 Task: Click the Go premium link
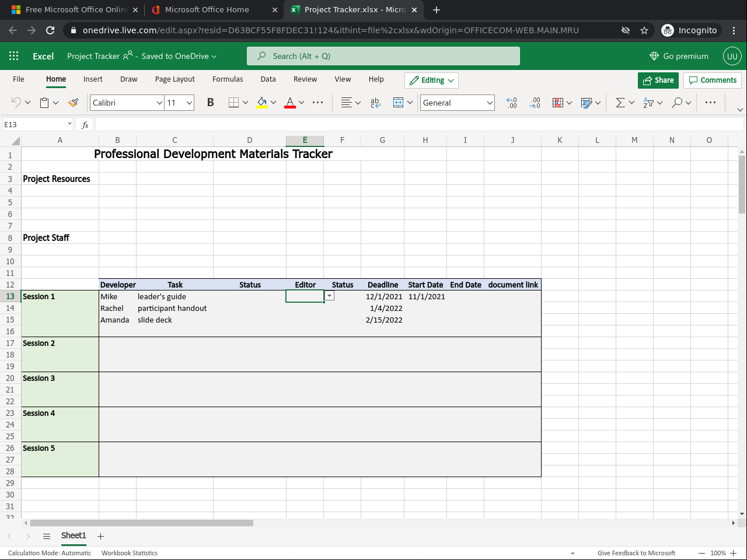coord(679,56)
